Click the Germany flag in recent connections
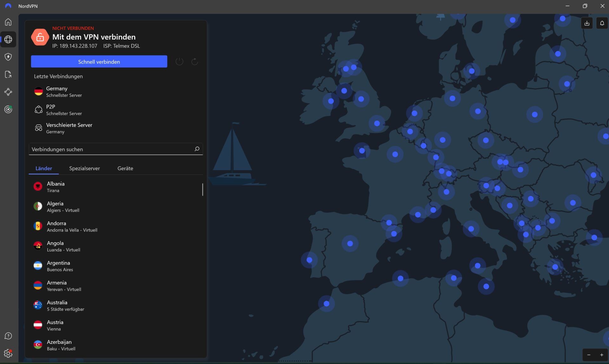The image size is (609, 364). tap(38, 91)
